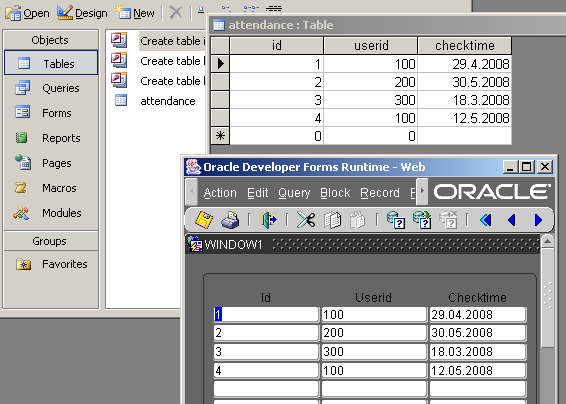Click Checktime field 30.05.2008 in Oracle form

(478, 333)
